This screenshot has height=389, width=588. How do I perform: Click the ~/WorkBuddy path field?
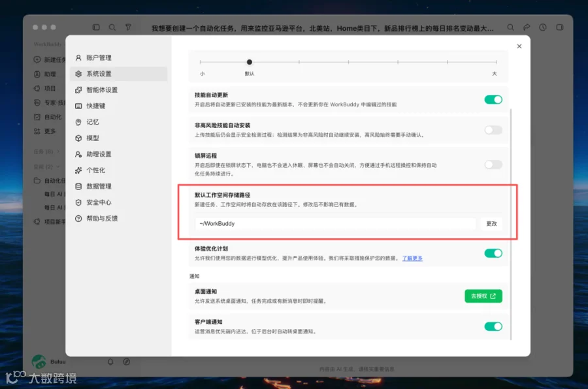coord(335,224)
